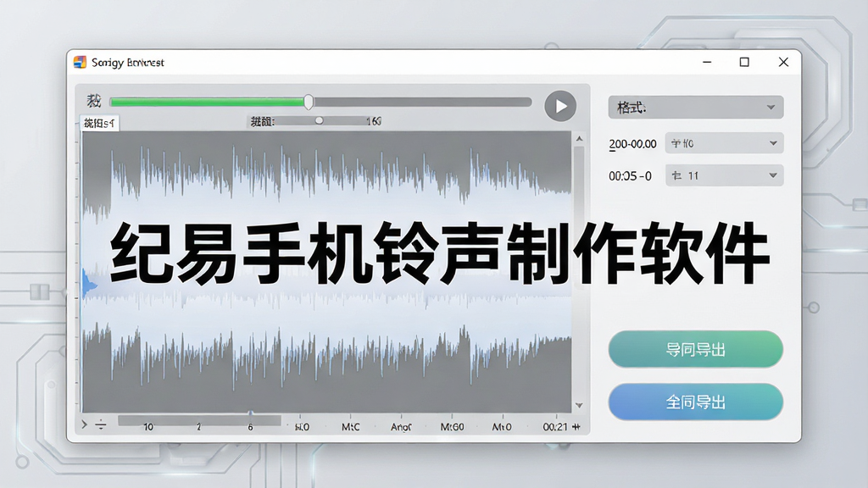Click the tab label above the waveform's left edge

100,123
